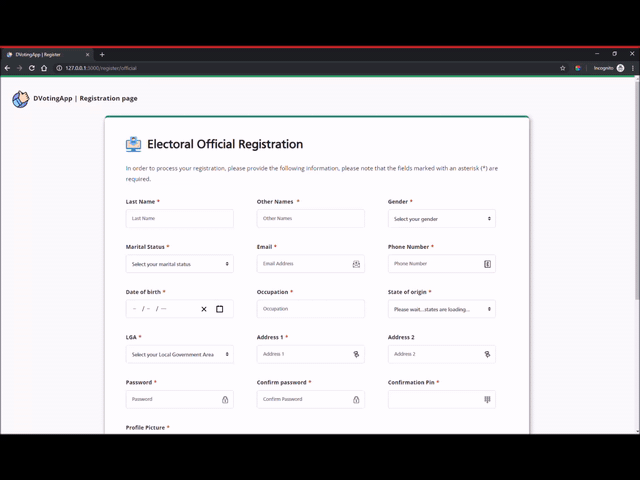The height and width of the screenshot is (480, 640).
Task: Click the colorful extension icon in toolbar
Action: (x=578, y=68)
